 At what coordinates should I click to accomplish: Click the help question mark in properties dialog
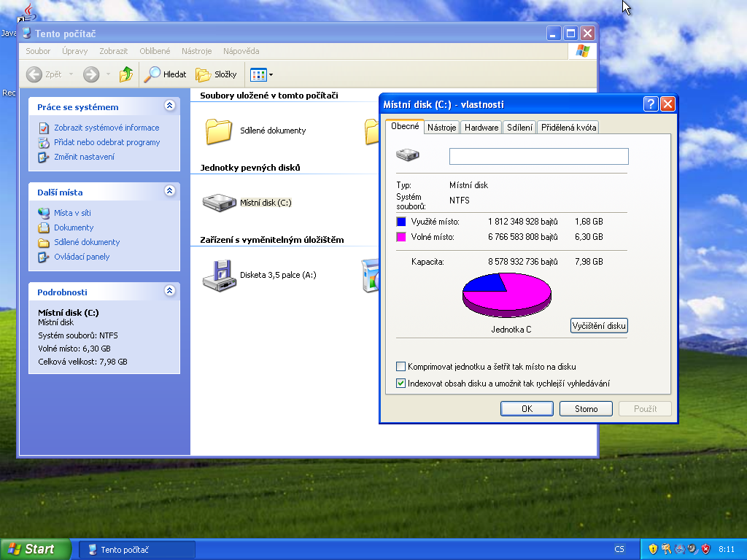(x=651, y=104)
